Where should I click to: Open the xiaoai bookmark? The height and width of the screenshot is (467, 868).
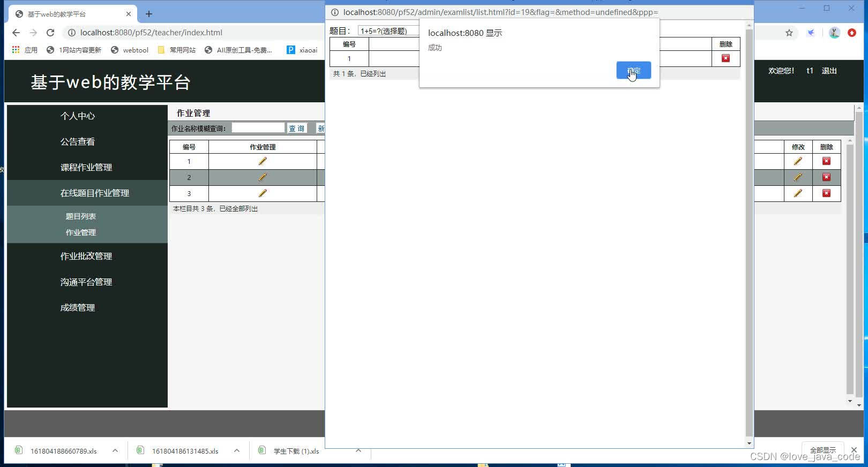click(x=302, y=50)
